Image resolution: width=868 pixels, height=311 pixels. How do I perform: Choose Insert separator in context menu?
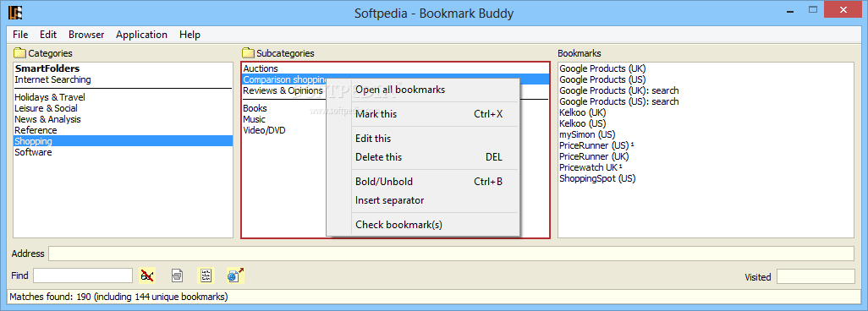(423, 200)
